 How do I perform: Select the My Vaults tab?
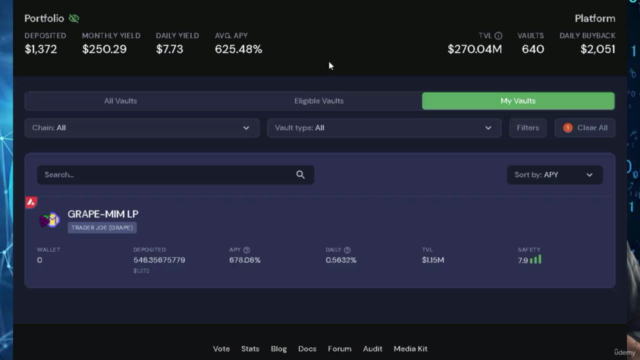518,101
